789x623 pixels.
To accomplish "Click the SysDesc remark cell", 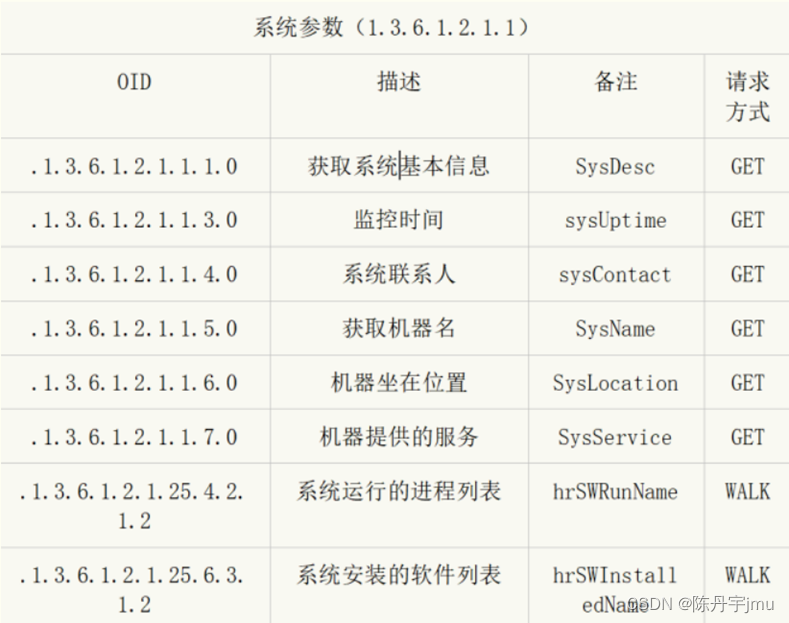I will (x=615, y=167).
